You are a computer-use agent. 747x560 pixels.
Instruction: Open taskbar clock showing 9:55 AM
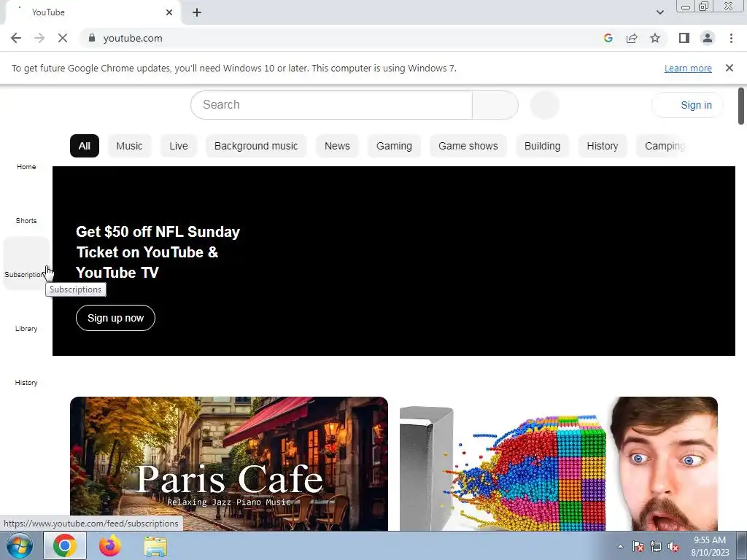tap(710, 546)
